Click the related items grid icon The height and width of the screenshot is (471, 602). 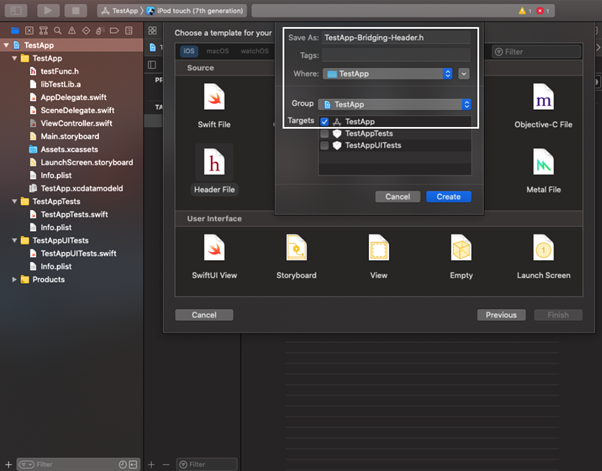point(152,30)
